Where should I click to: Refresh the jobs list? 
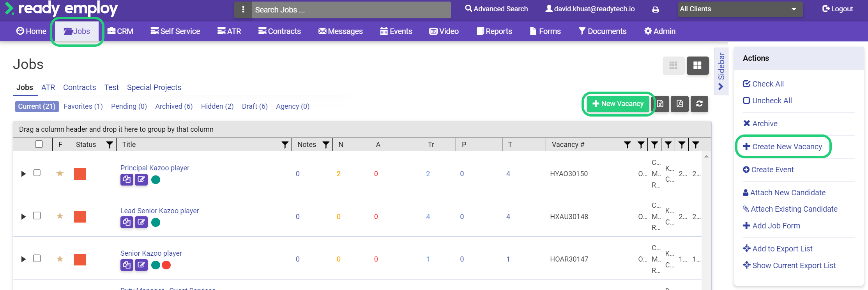[699, 104]
